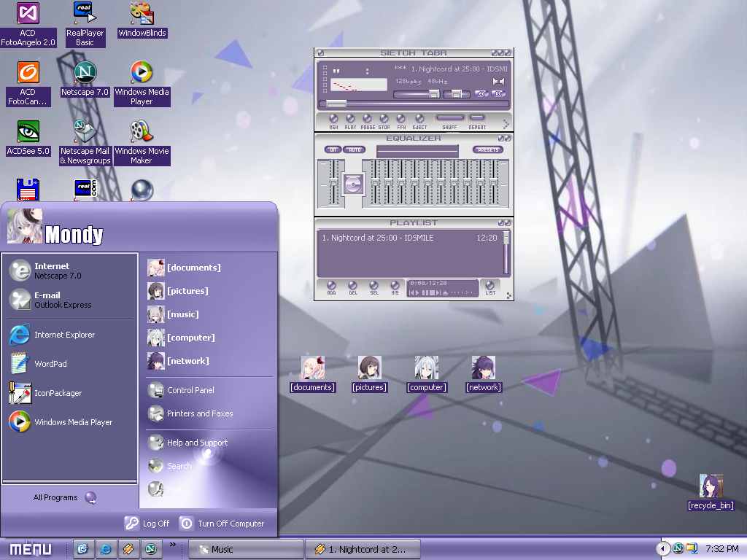Toggle the REPEAT button in the player
This screenshot has width=747, height=560.
click(477, 118)
